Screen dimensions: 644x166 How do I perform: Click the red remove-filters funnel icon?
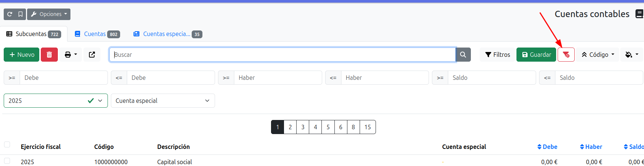(566, 55)
